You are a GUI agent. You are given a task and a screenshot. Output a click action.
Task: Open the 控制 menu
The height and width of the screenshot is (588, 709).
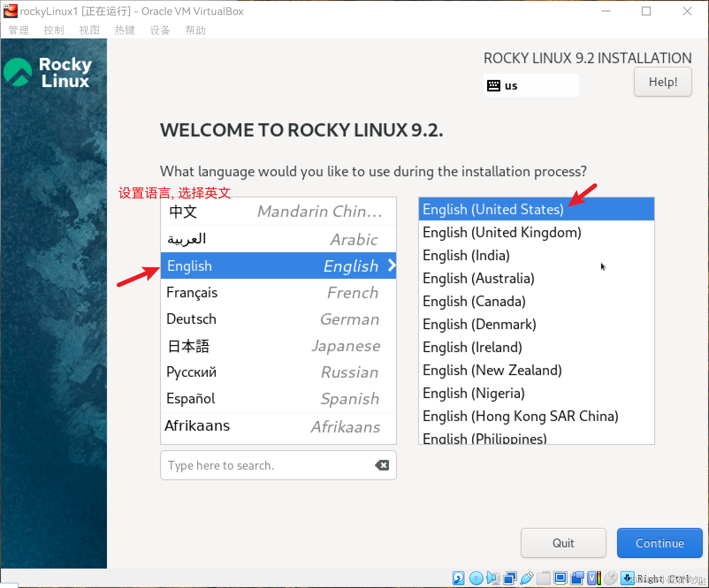[x=54, y=30]
